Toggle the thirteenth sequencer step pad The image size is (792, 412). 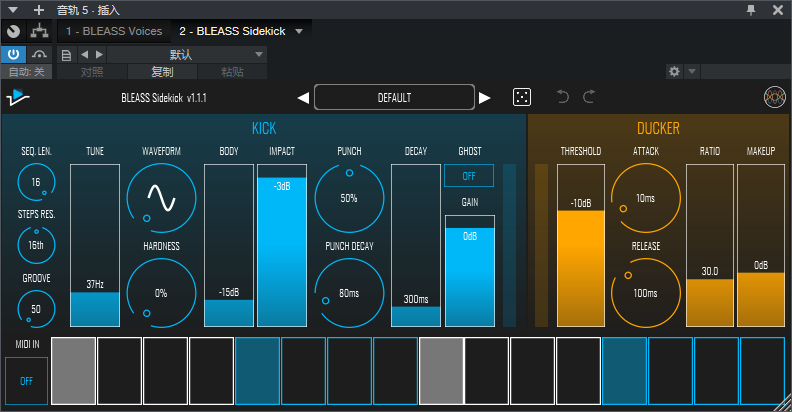coord(625,371)
